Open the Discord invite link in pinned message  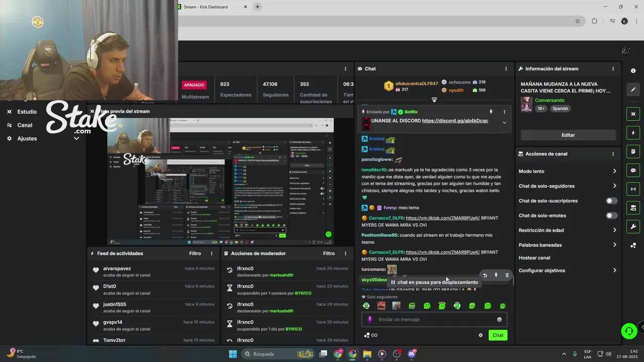tap(455, 121)
